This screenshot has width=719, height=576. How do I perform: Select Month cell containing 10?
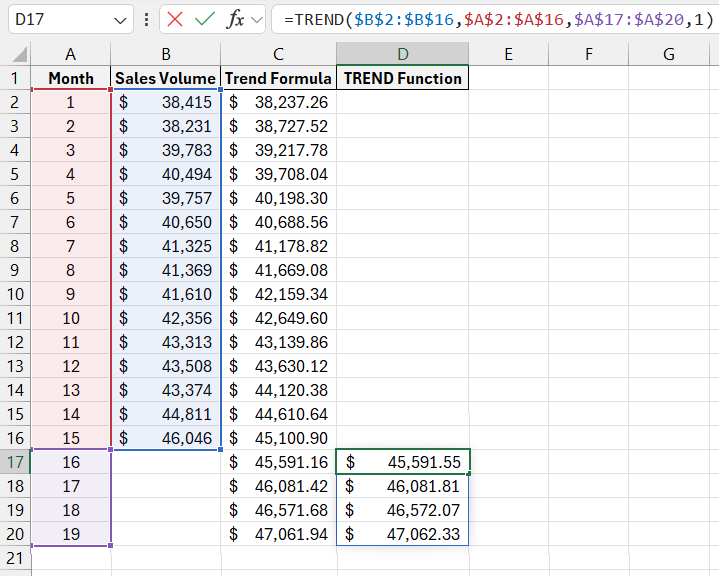coord(71,318)
